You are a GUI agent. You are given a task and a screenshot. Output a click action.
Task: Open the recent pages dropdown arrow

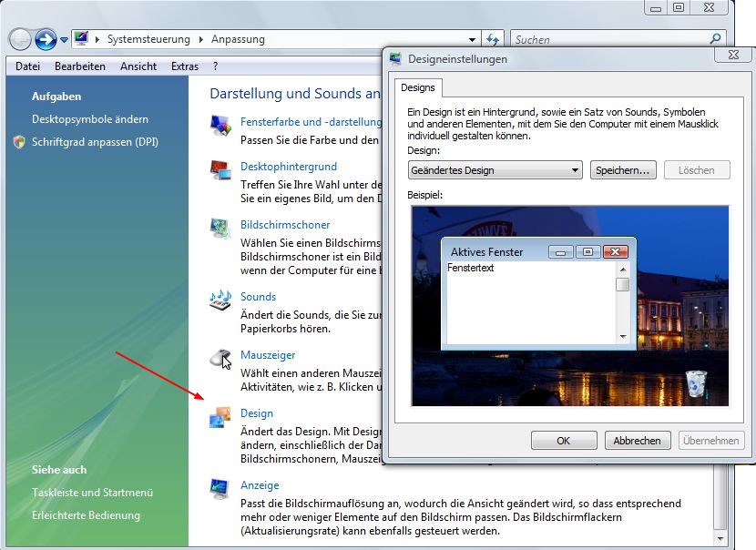click(x=64, y=40)
